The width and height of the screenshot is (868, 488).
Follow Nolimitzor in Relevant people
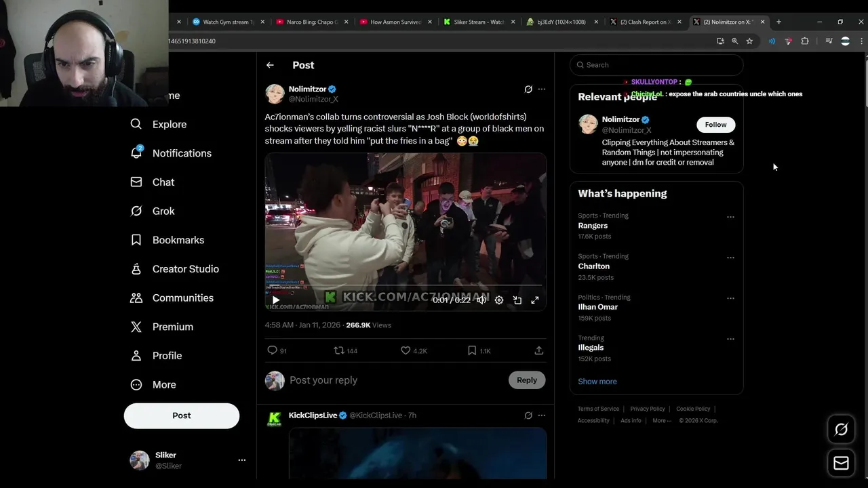click(715, 125)
